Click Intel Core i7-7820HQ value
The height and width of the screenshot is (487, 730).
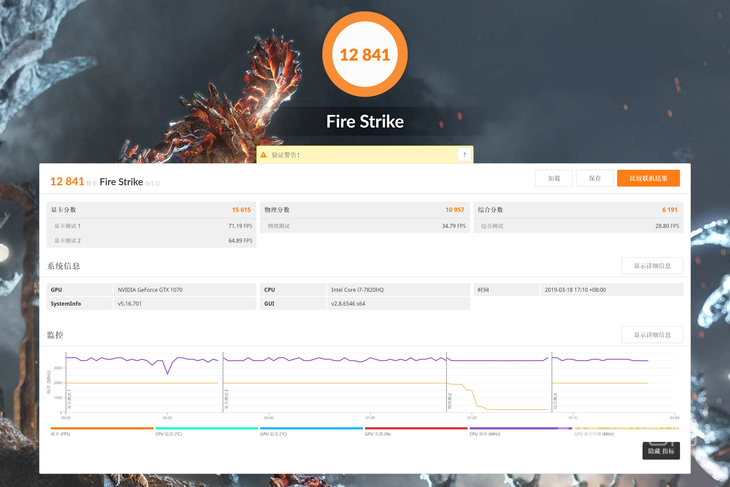(357, 290)
